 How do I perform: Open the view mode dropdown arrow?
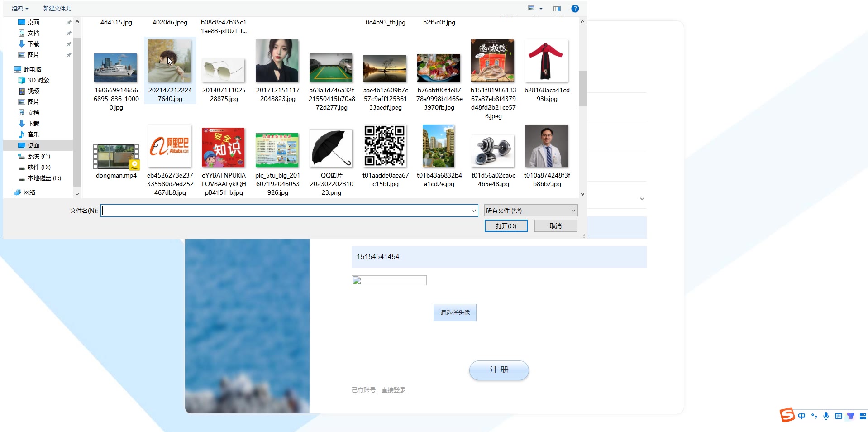coord(541,9)
